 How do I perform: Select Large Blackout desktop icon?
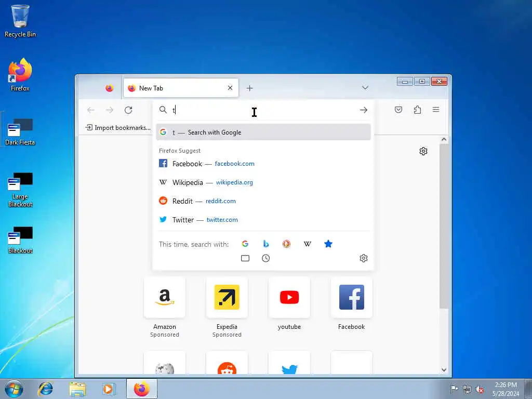pos(20,190)
